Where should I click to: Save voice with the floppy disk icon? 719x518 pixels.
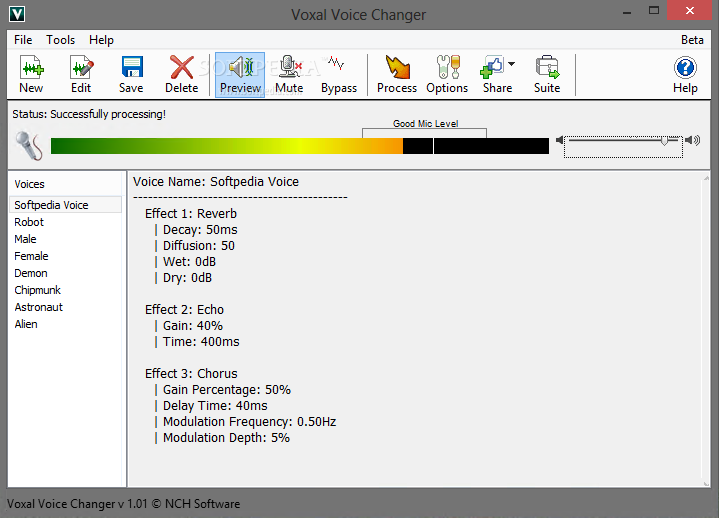tap(131, 74)
